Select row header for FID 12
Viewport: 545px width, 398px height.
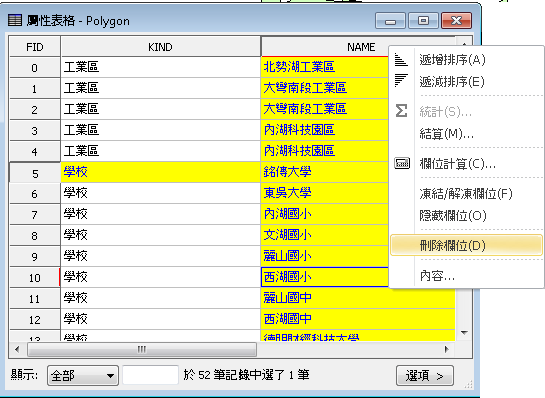click(35, 319)
